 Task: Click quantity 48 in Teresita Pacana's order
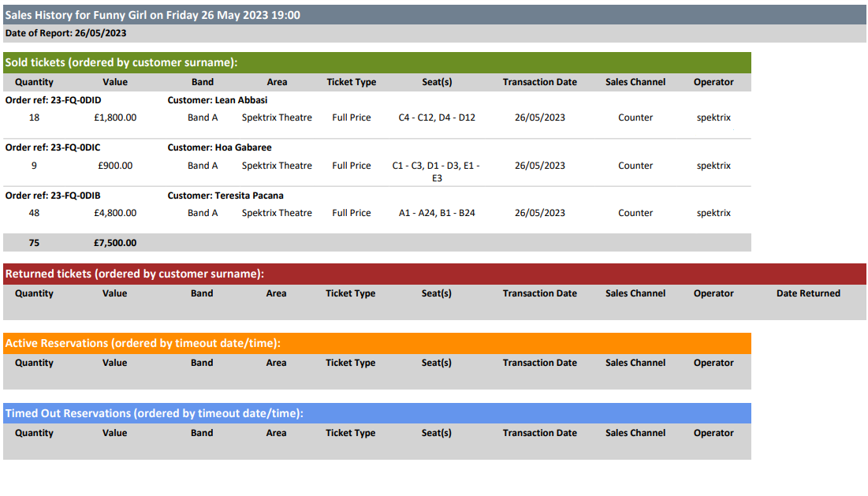[x=35, y=213]
